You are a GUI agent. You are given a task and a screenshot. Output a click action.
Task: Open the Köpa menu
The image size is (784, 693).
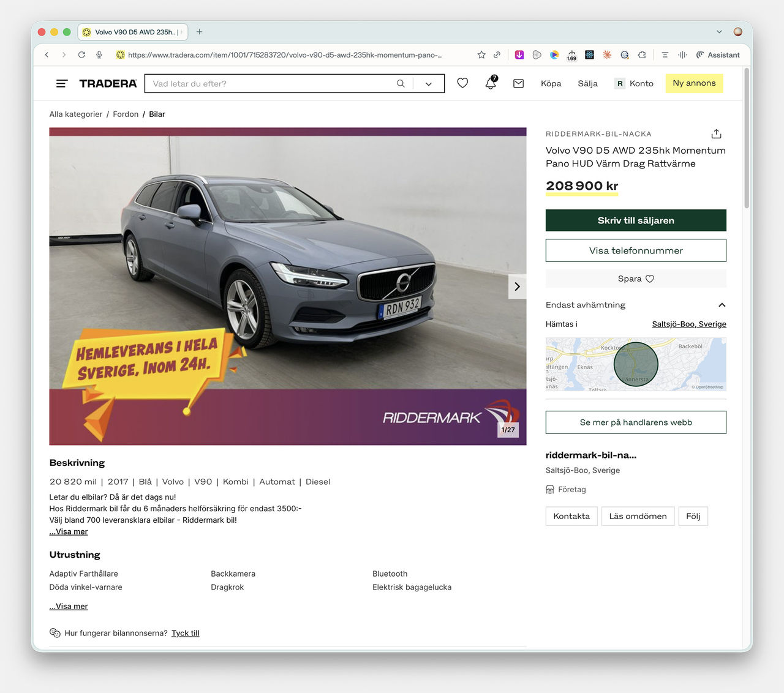pyautogui.click(x=551, y=83)
